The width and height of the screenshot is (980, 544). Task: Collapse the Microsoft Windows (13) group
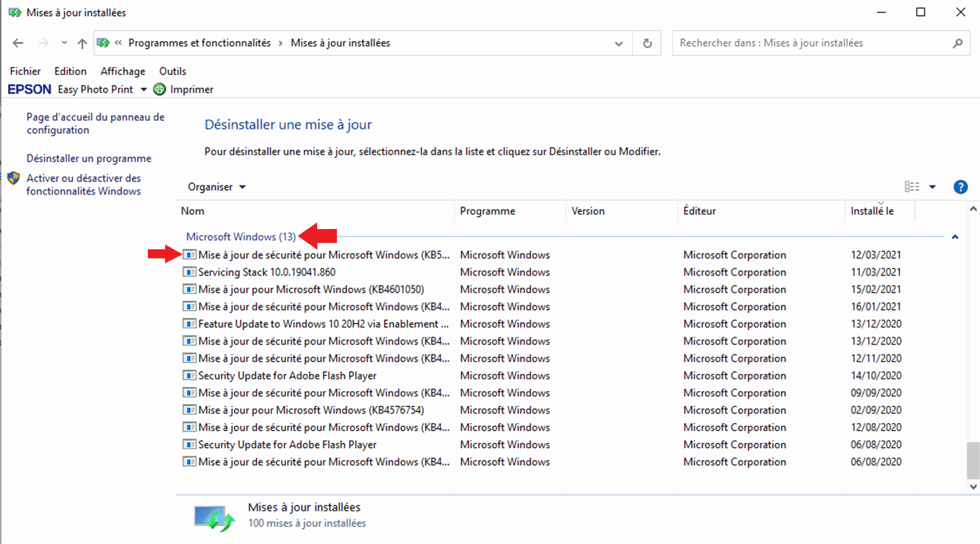(x=955, y=237)
